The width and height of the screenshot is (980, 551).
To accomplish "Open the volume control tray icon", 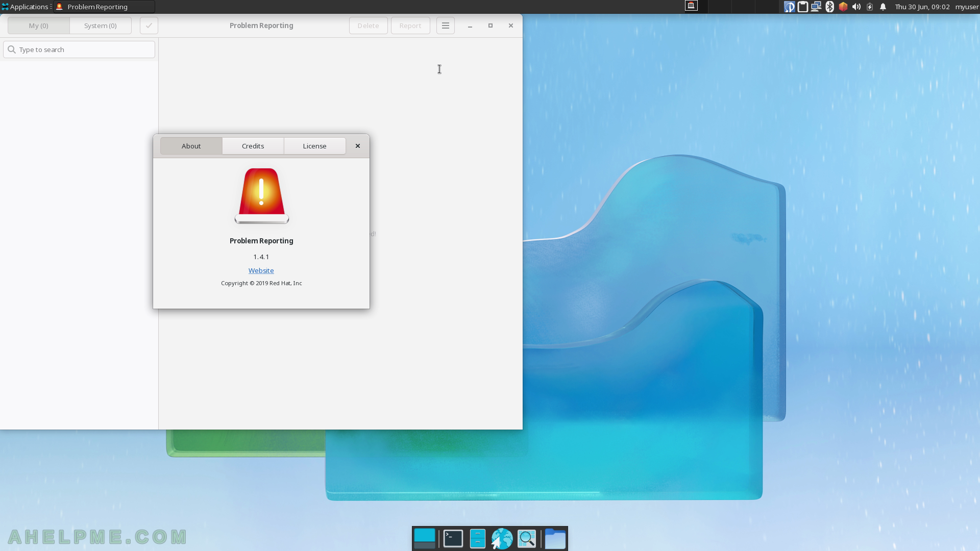I will [x=856, y=7].
